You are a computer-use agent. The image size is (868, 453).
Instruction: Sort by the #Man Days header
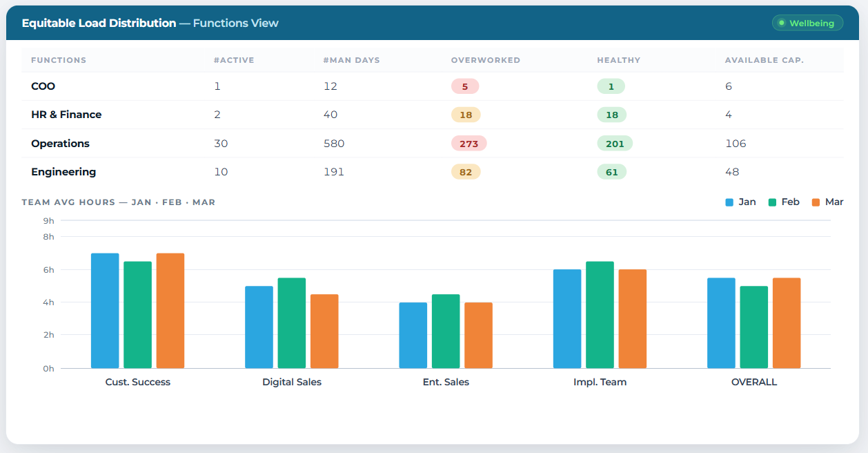click(x=352, y=60)
